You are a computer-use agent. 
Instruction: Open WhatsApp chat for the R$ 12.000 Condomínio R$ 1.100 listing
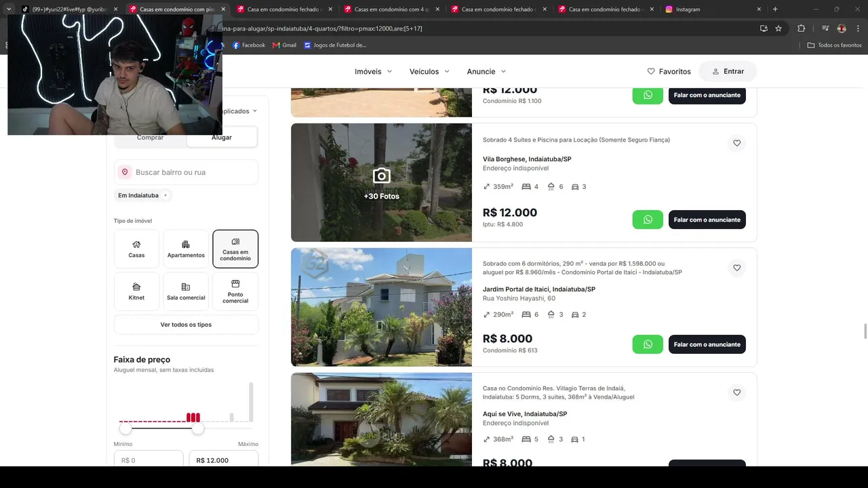click(x=648, y=95)
